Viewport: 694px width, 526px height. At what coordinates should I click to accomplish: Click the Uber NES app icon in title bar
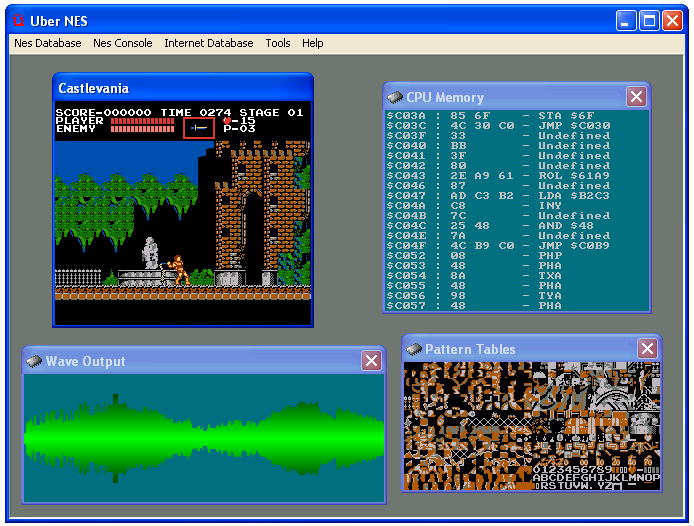[x=19, y=20]
